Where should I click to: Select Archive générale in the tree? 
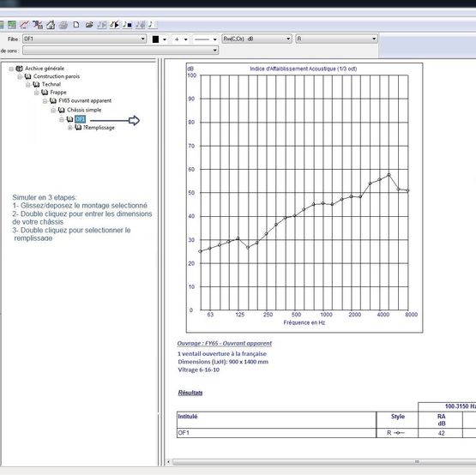click(45, 69)
